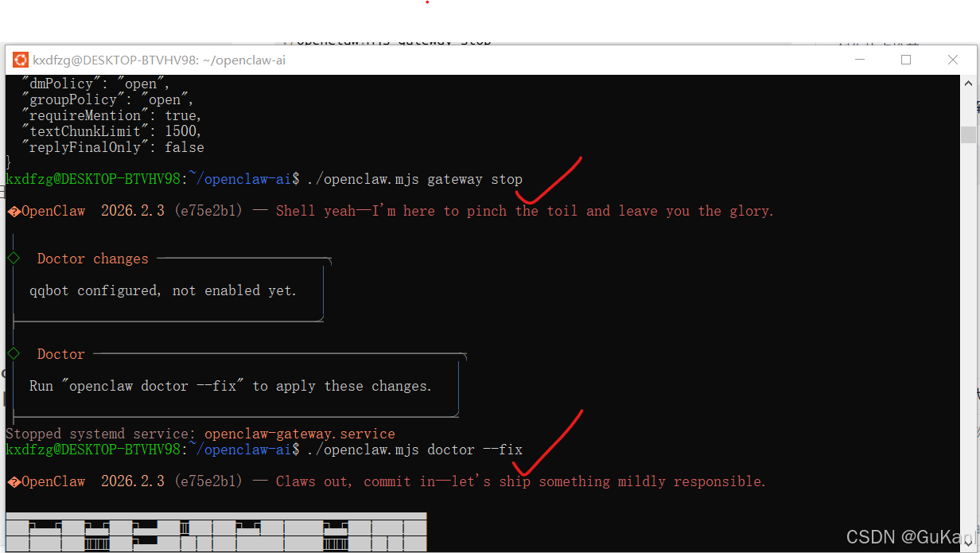Click the Ubuntu icon in the title bar
Viewport: 980px width, 553px height.
coord(20,60)
